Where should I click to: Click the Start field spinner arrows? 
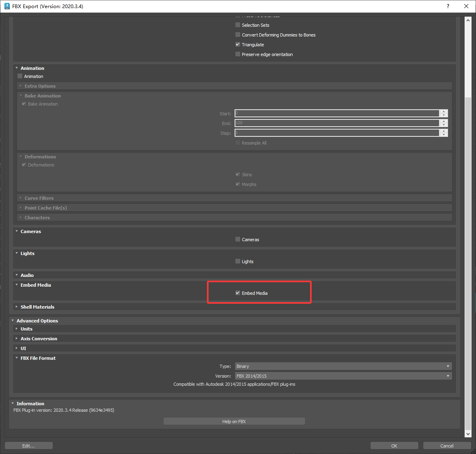(444, 113)
